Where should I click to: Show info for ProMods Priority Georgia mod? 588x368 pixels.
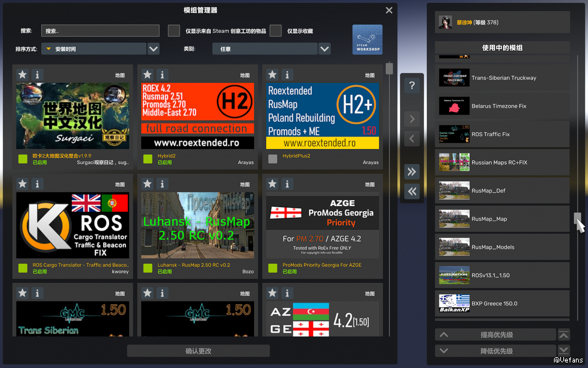[x=287, y=184]
